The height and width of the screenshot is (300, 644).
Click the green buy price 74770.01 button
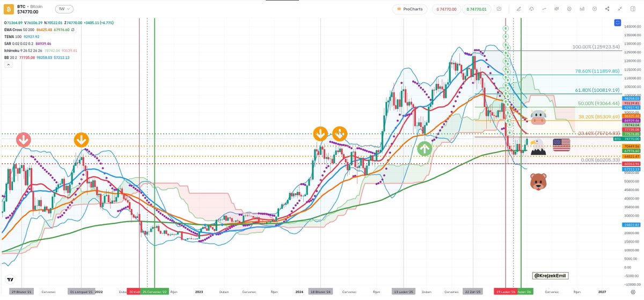(x=476, y=9)
